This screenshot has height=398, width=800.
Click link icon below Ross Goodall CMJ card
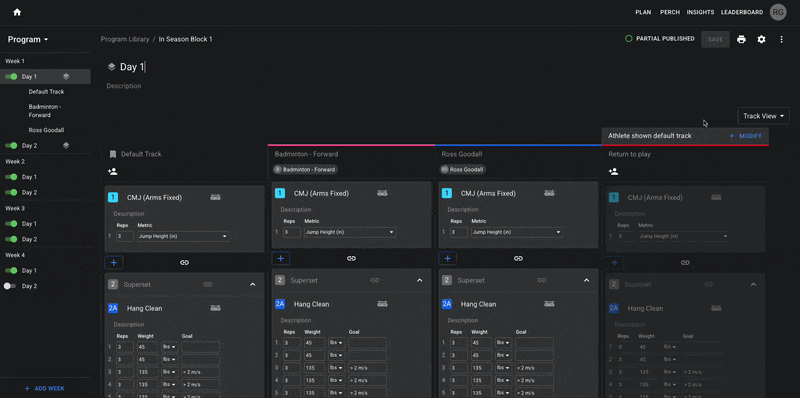(x=518, y=258)
